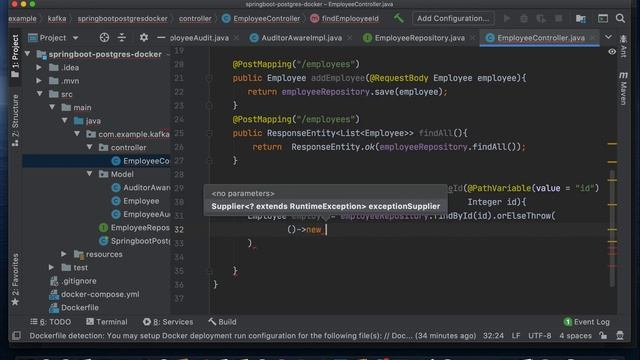Switch to EmployeeAudit.java tab

(200, 38)
